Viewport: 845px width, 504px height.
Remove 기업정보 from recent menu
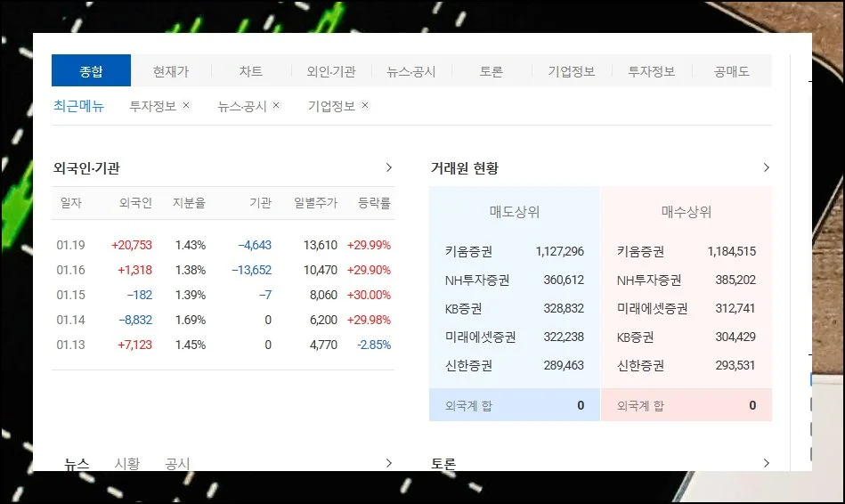point(364,105)
